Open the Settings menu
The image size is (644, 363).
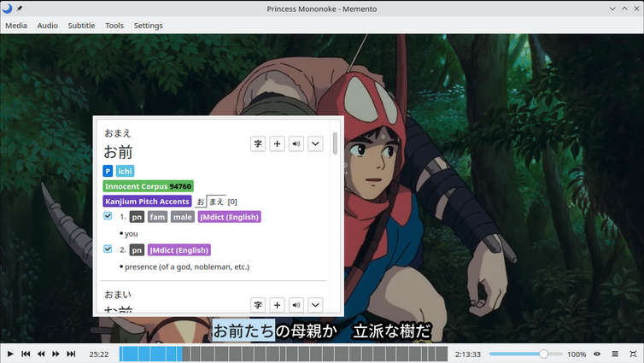(x=149, y=26)
